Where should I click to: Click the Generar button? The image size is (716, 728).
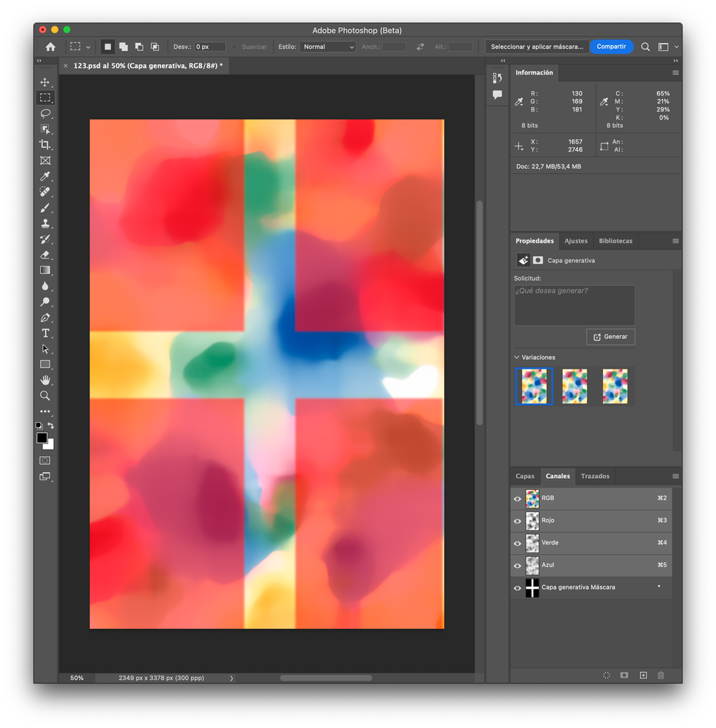(610, 337)
